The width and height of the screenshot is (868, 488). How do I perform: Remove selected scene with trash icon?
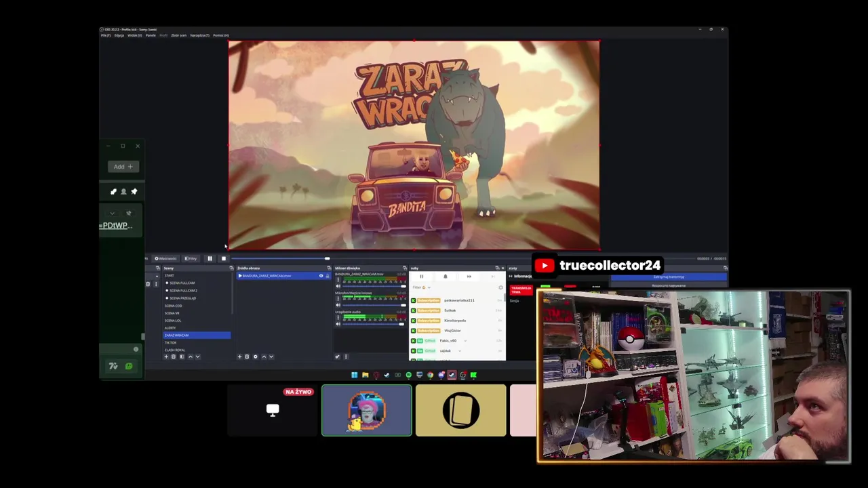click(174, 357)
